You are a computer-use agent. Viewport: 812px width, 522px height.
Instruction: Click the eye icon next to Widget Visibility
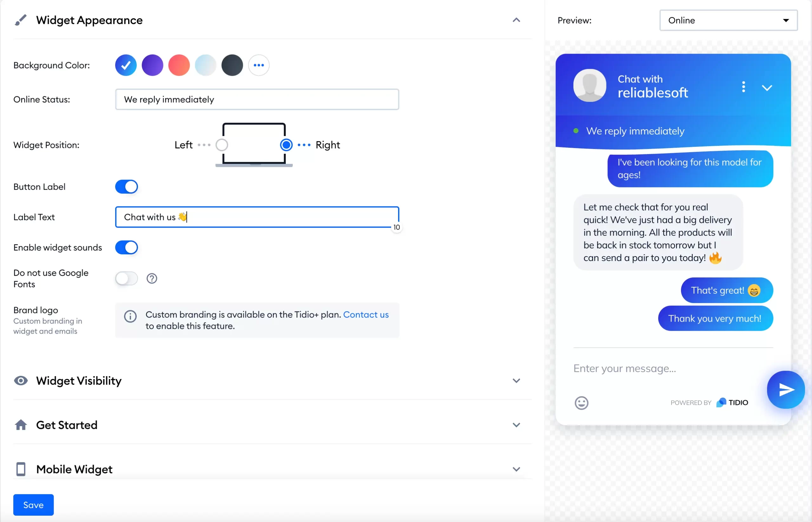coord(20,380)
